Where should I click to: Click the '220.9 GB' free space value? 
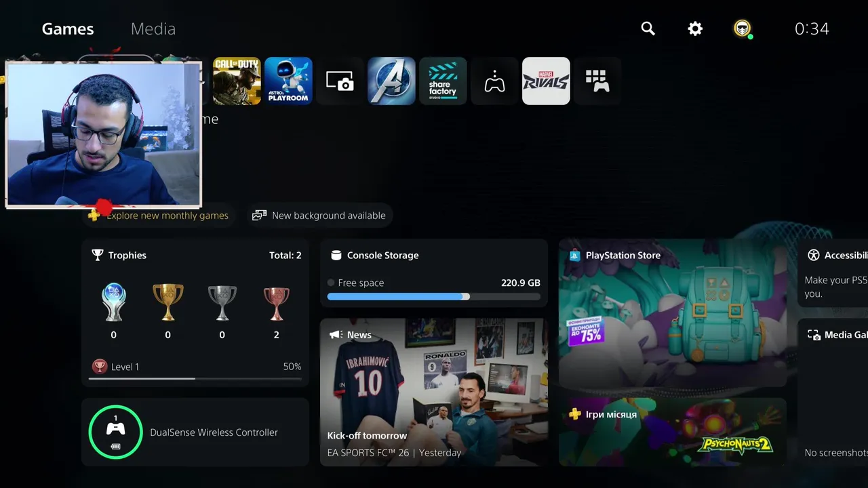tap(521, 283)
